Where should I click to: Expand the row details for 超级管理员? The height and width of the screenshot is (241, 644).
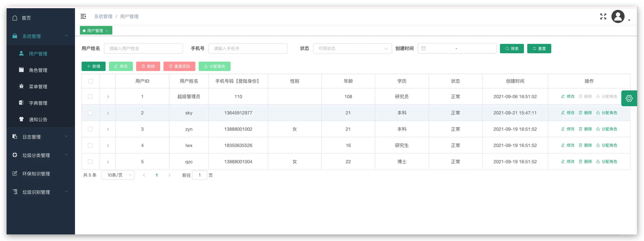click(x=108, y=97)
